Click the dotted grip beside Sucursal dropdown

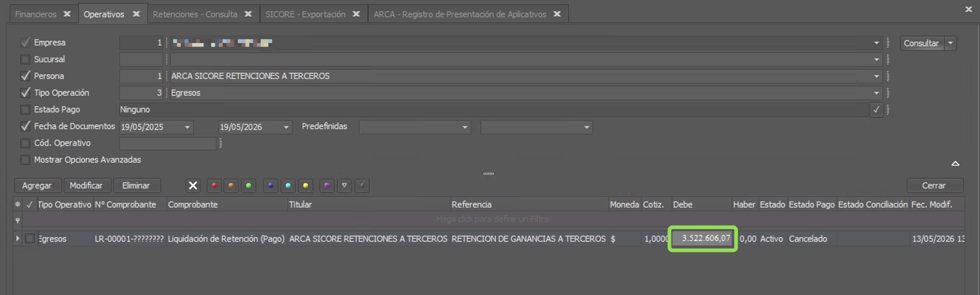888,59
